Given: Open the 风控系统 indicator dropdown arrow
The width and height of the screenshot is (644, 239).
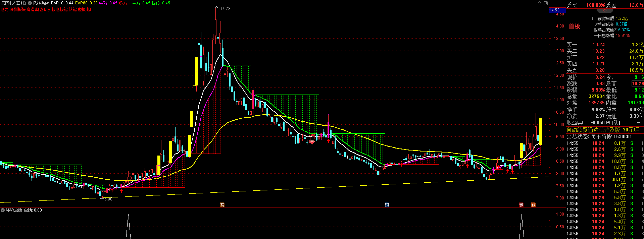Looking at the screenshot, I should pos(30,3).
